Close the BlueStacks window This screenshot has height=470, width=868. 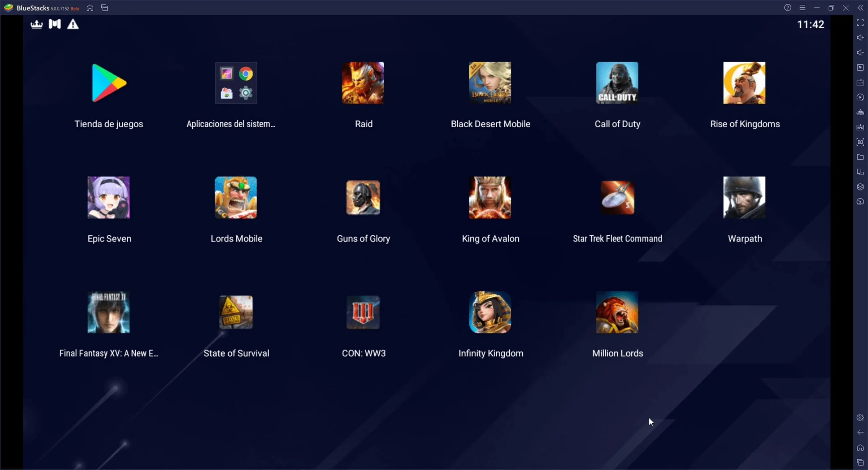click(846, 8)
